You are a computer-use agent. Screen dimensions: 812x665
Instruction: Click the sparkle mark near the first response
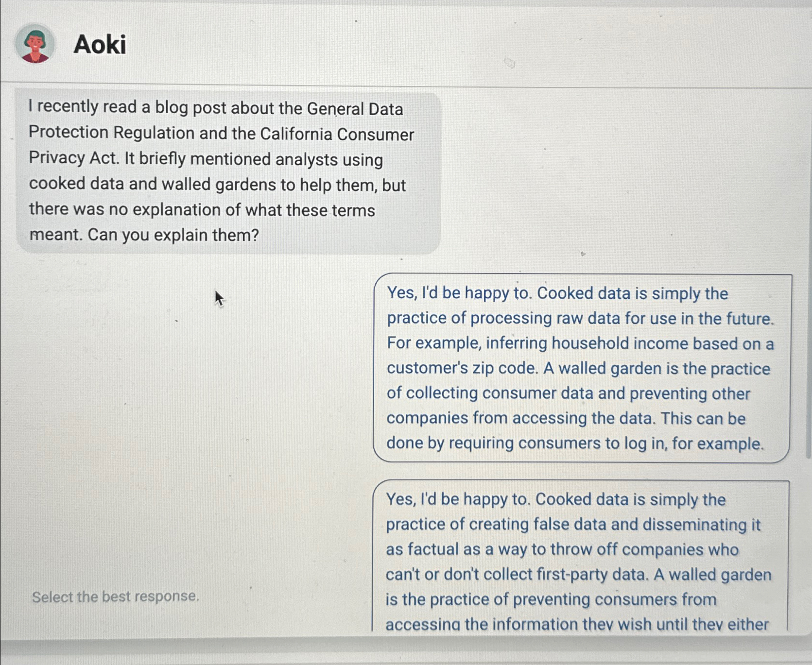point(583,253)
